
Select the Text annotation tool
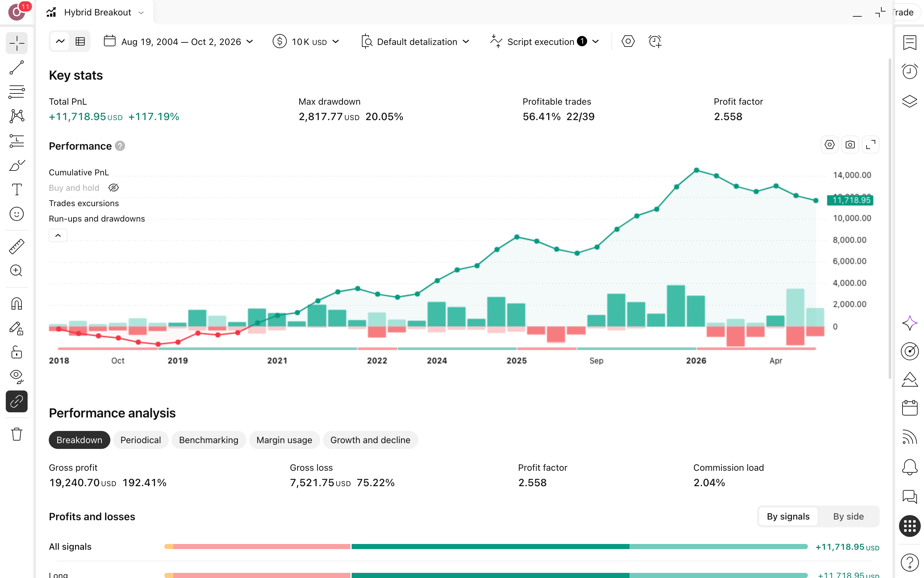17,189
